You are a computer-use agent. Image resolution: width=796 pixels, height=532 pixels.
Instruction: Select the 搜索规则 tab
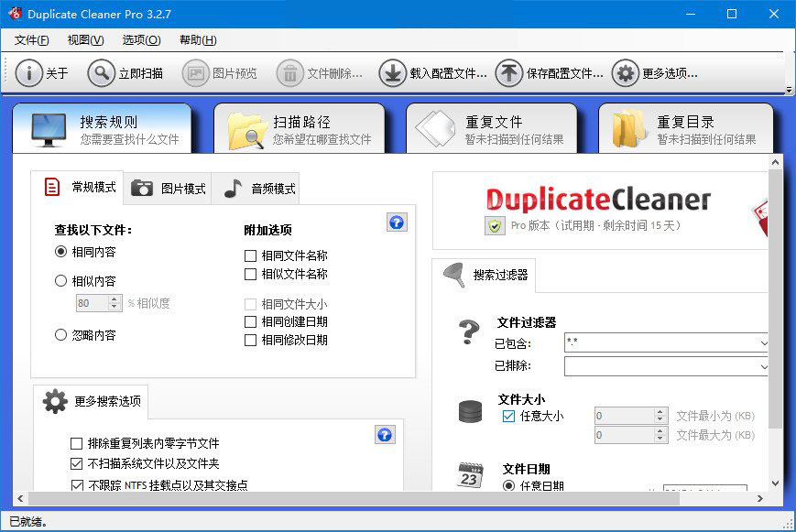click(x=102, y=128)
